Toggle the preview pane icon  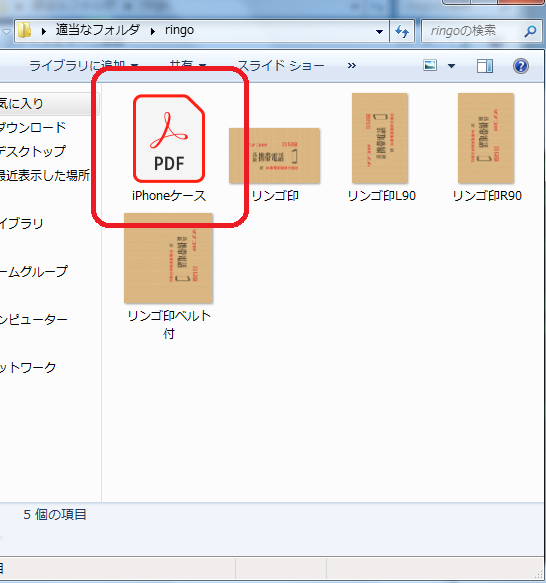pyautogui.click(x=485, y=66)
